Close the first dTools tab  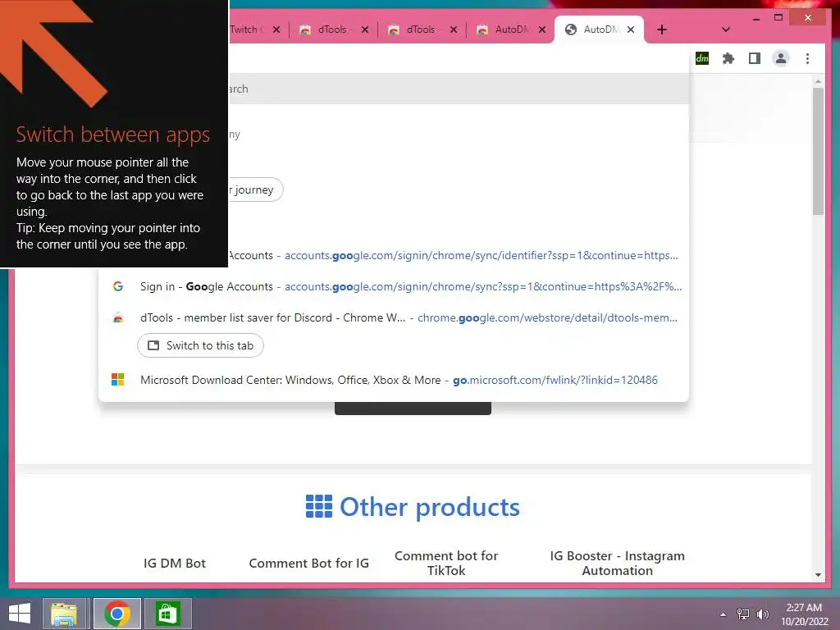tap(365, 30)
